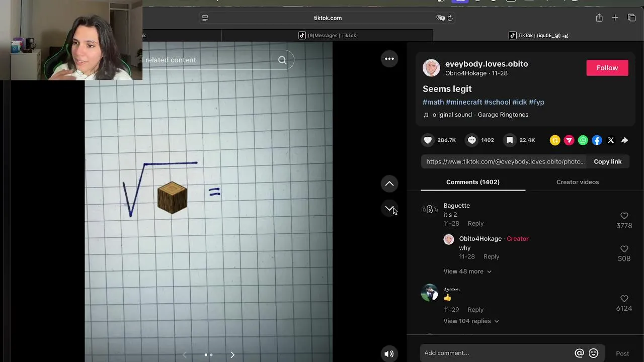Image resolution: width=644 pixels, height=362 pixels.
Task: Go to next video with down chevron
Action: tap(389, 208)
